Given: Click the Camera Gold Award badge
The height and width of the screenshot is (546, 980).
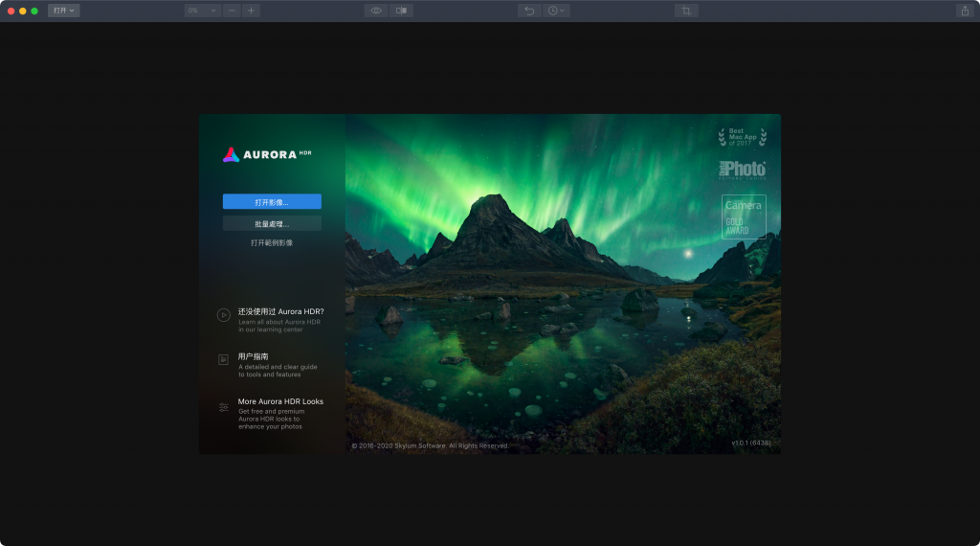Looking at the screenshot, I should pyautogui.click(x=744, y=216).
